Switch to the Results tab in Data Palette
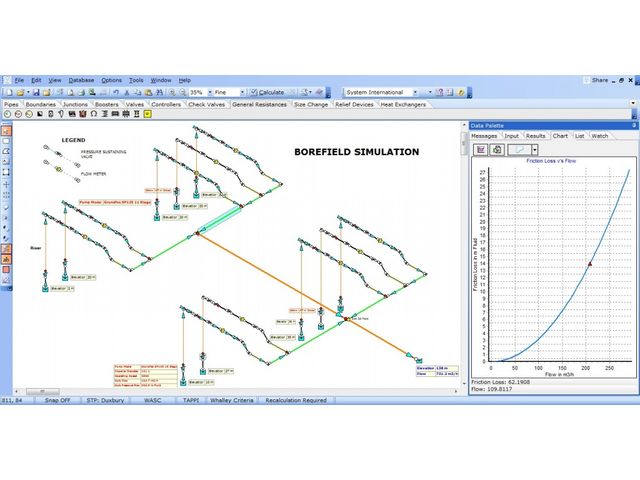 pyautogui.click(x=536, y=136)
